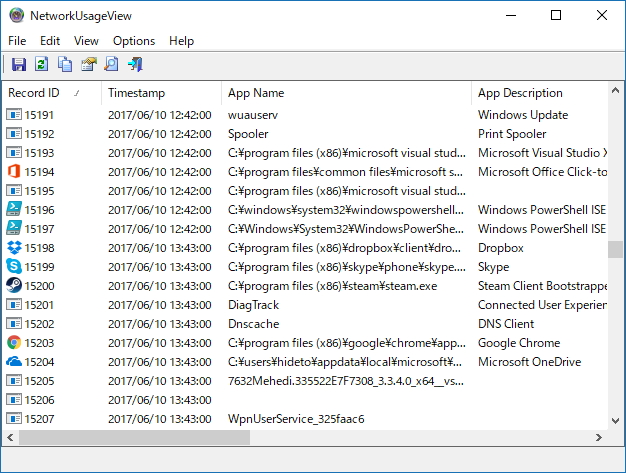Select the Spooler app name cell

248,134
